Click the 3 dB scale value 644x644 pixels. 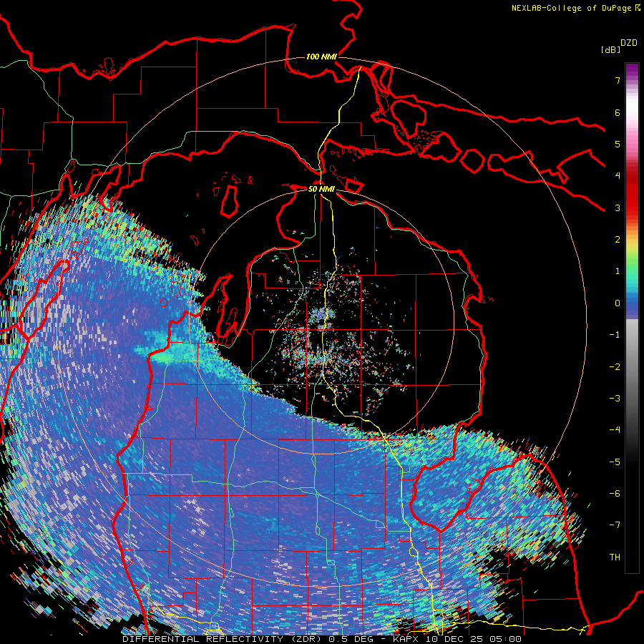point(618,208)
